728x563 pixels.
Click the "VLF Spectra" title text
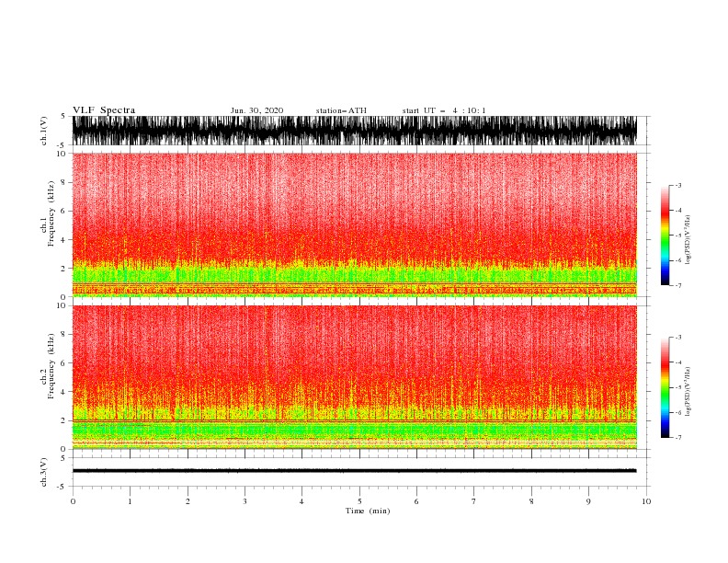104,110
